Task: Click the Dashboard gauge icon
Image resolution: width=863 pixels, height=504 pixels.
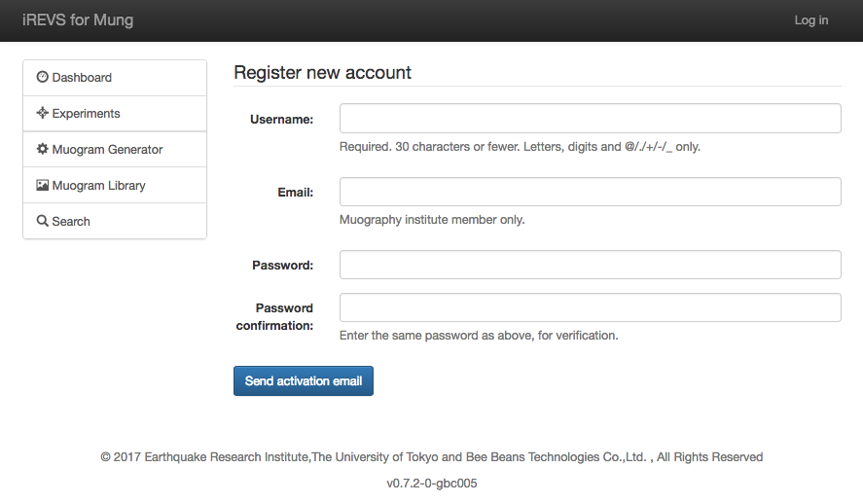Action: coord(43,78)
